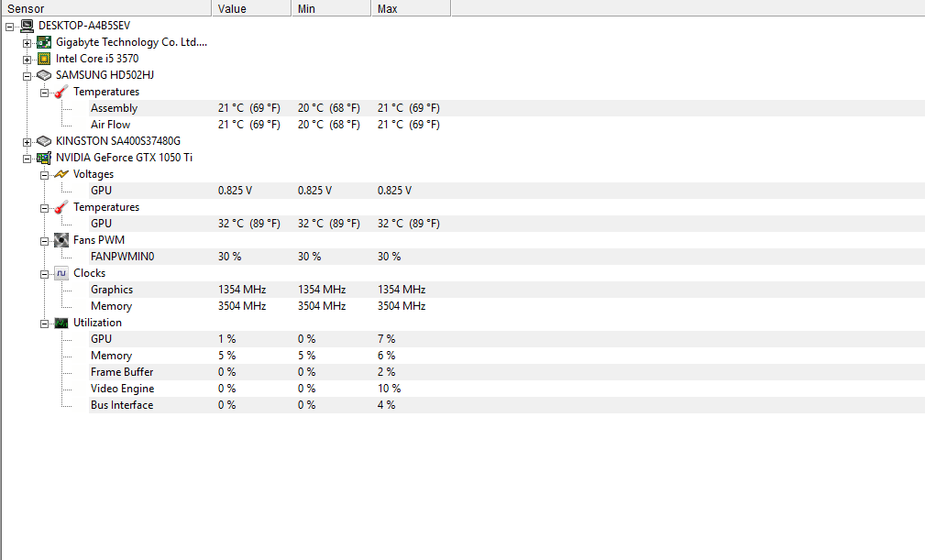Click the KINGSTON SA400S37480G drive icon

coord(44,141)
